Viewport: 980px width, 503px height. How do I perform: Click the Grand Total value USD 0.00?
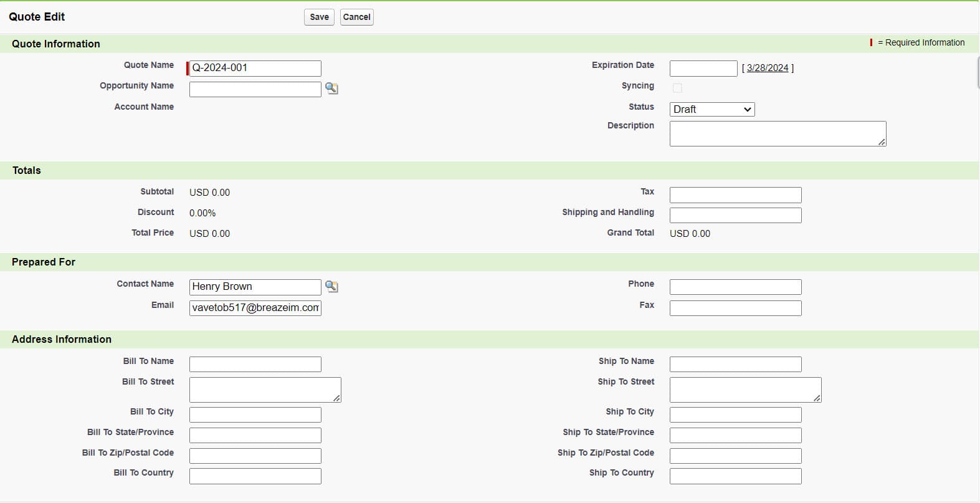tap(690, 234)
